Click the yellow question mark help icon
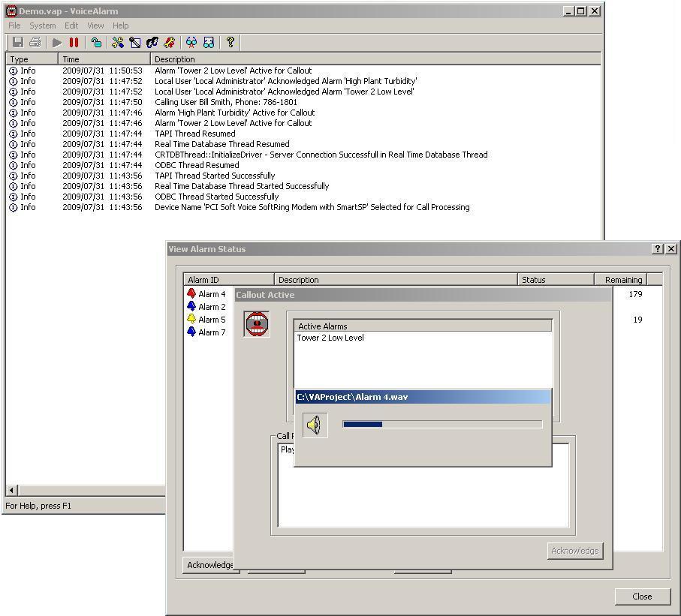The height and width of the screenshot is (616, 681). [231, 43]
